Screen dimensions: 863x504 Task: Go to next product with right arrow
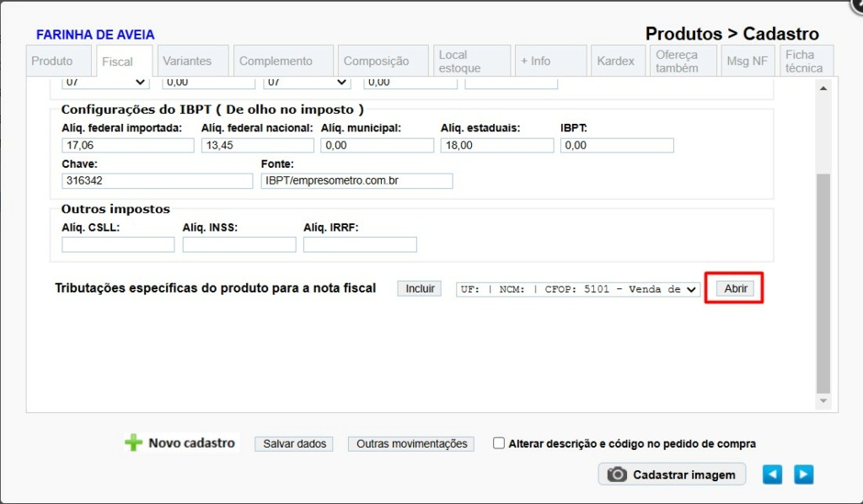coord(803,475)
